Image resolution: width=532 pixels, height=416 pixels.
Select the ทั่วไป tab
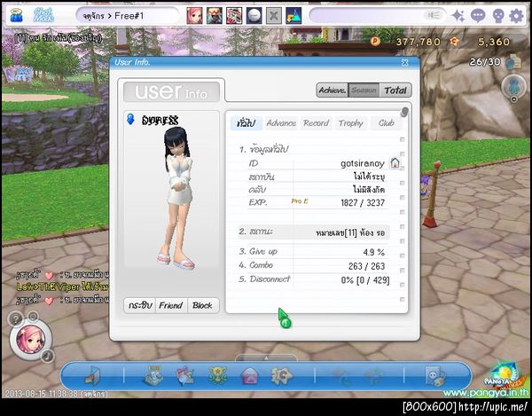(x=246, y=123)
